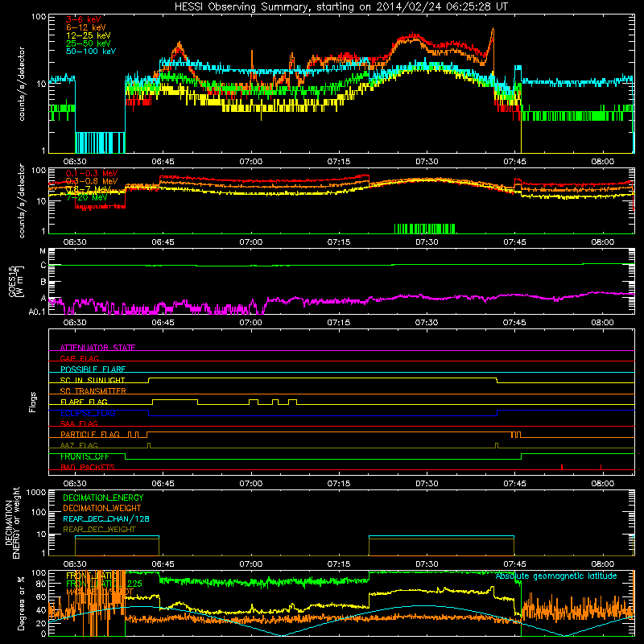Screen dimensions: 644x644
Task: Click the B class tick label in GOES panel
Action: click(x=43, y=283)
